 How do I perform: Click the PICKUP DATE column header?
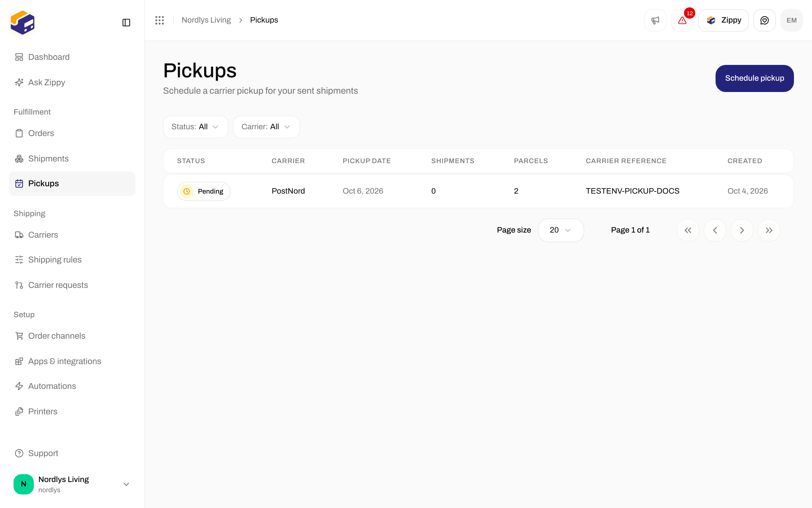click(367, 161)
